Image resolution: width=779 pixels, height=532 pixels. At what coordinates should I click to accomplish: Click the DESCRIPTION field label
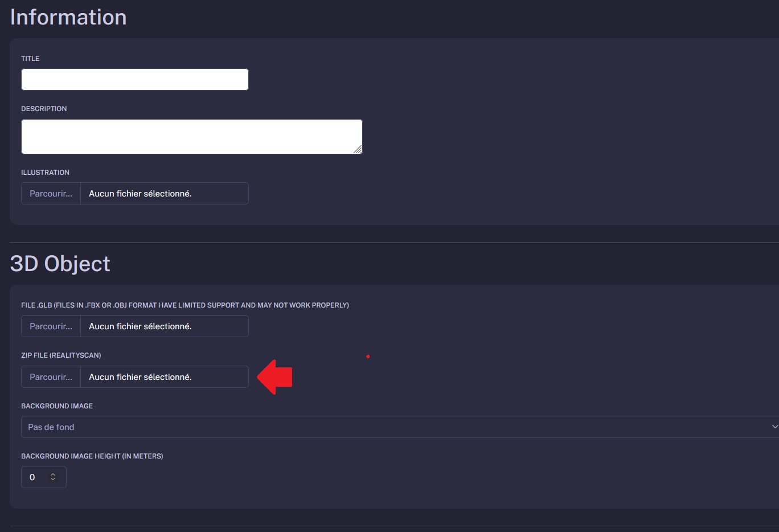coord(44,109)
